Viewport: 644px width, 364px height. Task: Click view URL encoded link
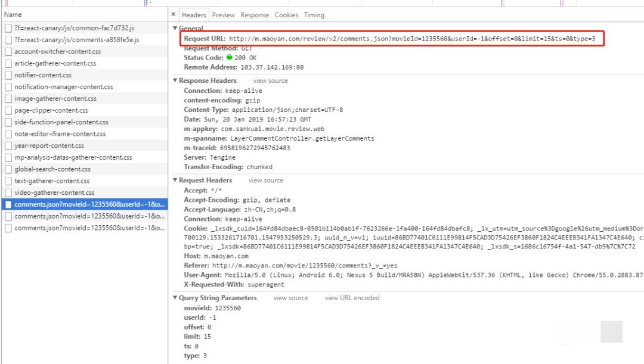(352, 298)
